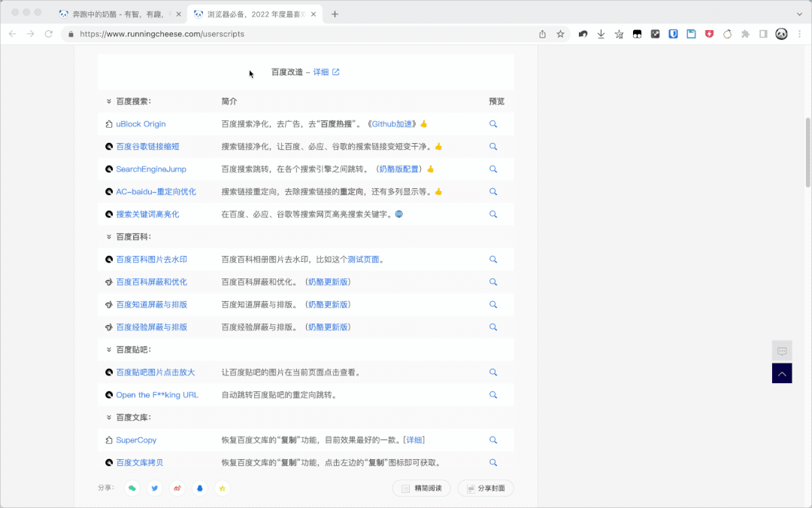Open preview for 百度谷歌链接缩短 row

coord(493,147)
